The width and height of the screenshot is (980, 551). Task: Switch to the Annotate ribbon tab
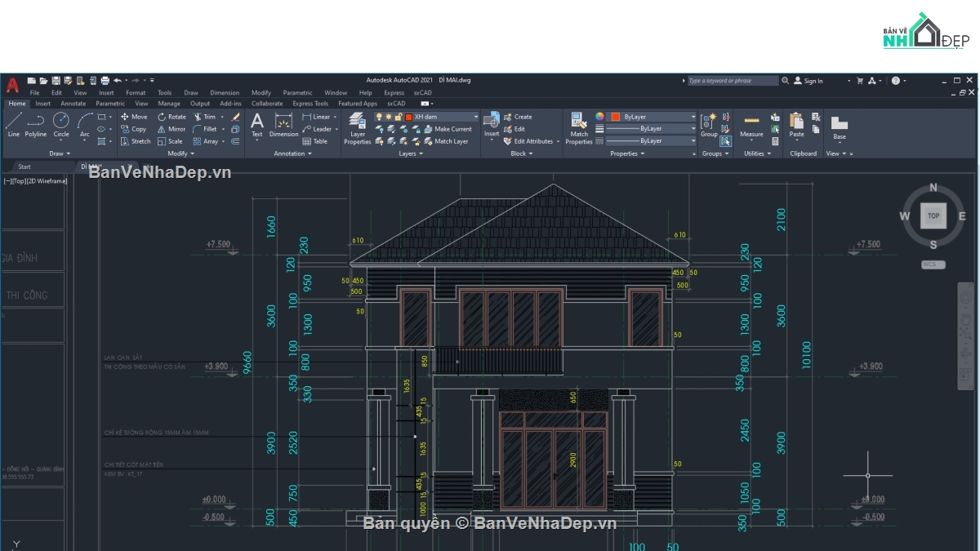point(73,104)
